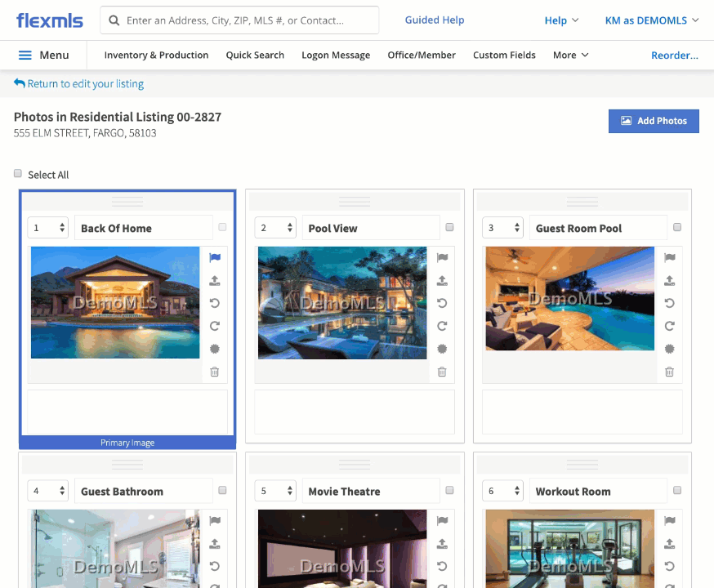Click the Back Of Home description box

(127, 412)
